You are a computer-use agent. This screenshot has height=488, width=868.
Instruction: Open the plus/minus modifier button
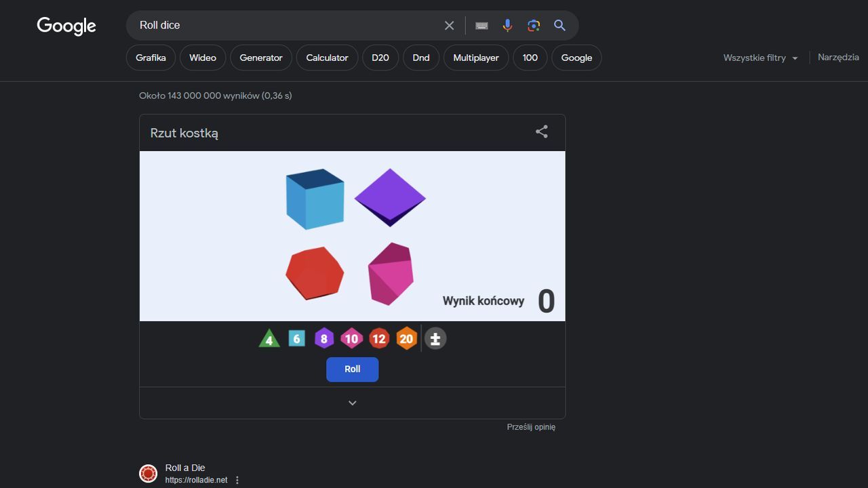click(x=435, y=338)
